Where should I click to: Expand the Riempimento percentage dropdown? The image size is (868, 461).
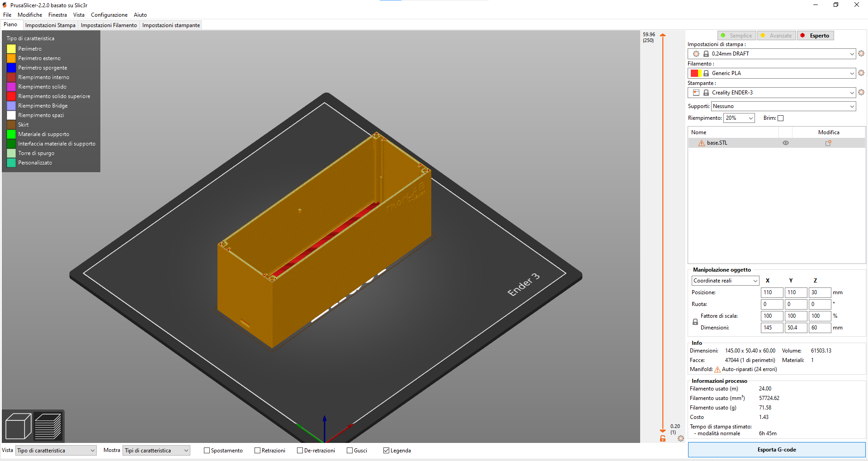click(739, 118)
